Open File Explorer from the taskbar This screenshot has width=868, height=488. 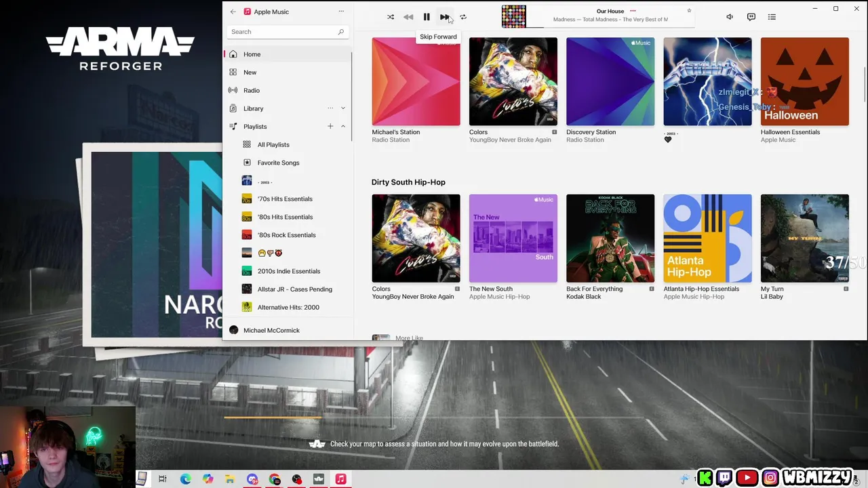(x=230, y=479)
